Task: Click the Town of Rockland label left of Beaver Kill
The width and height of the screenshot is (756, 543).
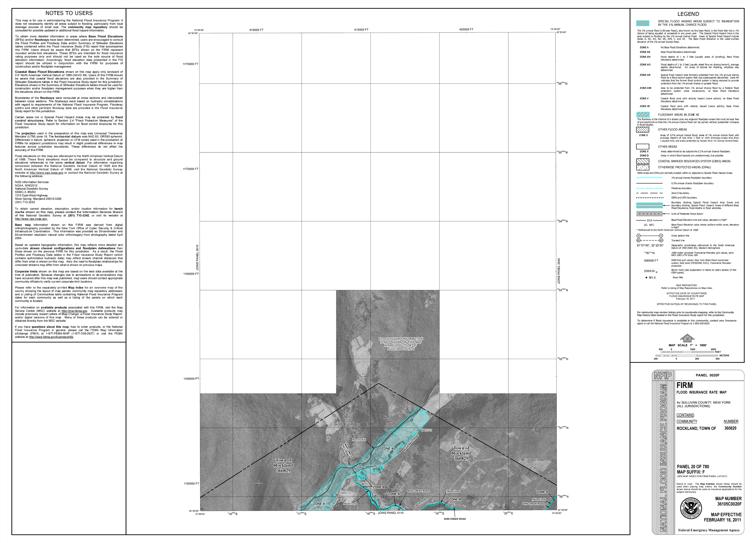Action: click(x=284, y=465)
